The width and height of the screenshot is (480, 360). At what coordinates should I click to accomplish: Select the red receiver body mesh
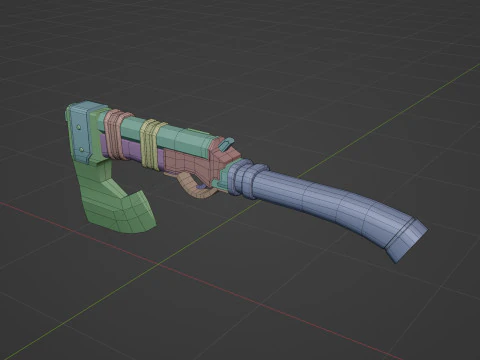197,163
